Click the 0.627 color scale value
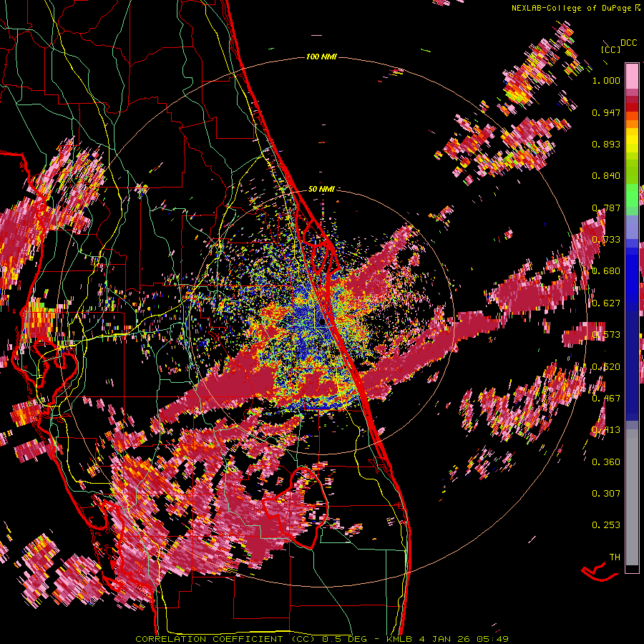Viewport: 644px width, 644px height. 606,303
